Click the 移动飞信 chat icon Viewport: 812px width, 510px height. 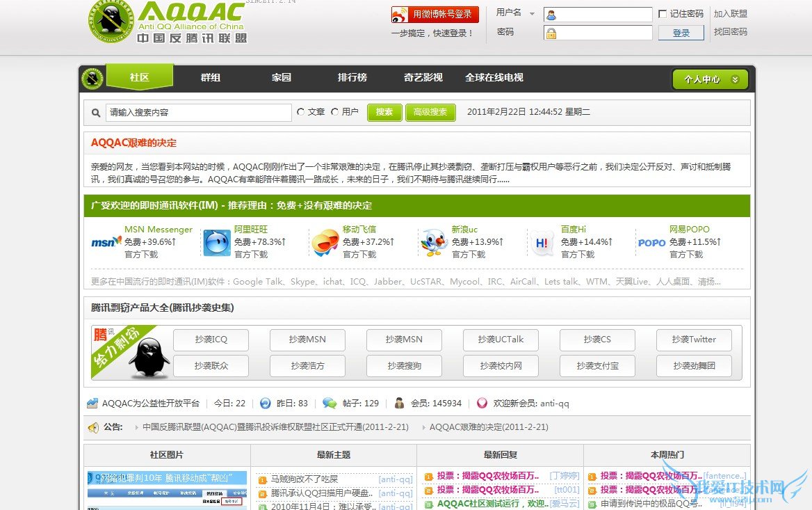point(325,243)
